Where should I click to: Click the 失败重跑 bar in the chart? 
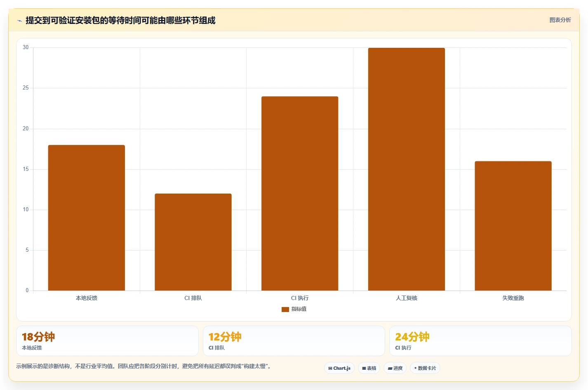pyautogui.click(x=513, y=226)
